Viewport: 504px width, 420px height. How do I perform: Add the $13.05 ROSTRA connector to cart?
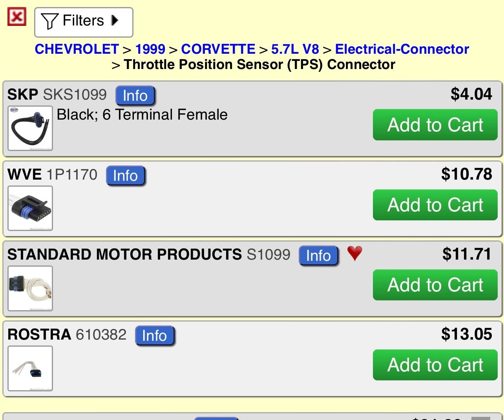435,365
